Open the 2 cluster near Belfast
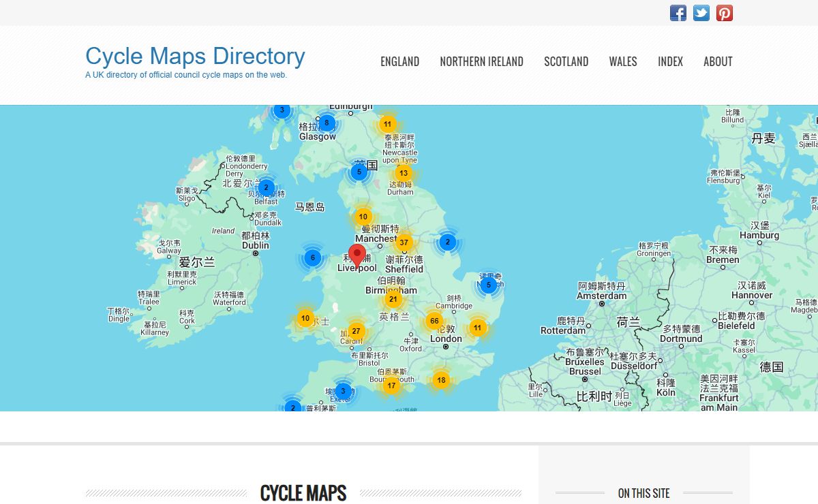 (266, 187)
